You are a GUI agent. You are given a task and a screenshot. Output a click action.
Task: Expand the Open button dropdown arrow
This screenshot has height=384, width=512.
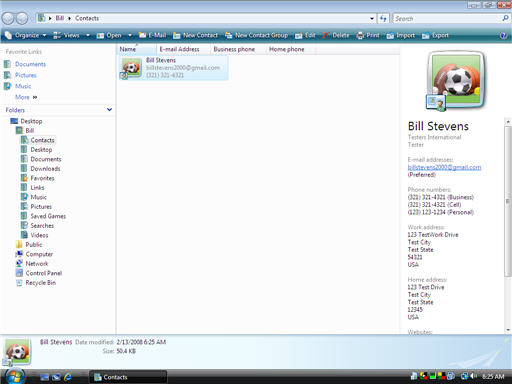point(130,35)
